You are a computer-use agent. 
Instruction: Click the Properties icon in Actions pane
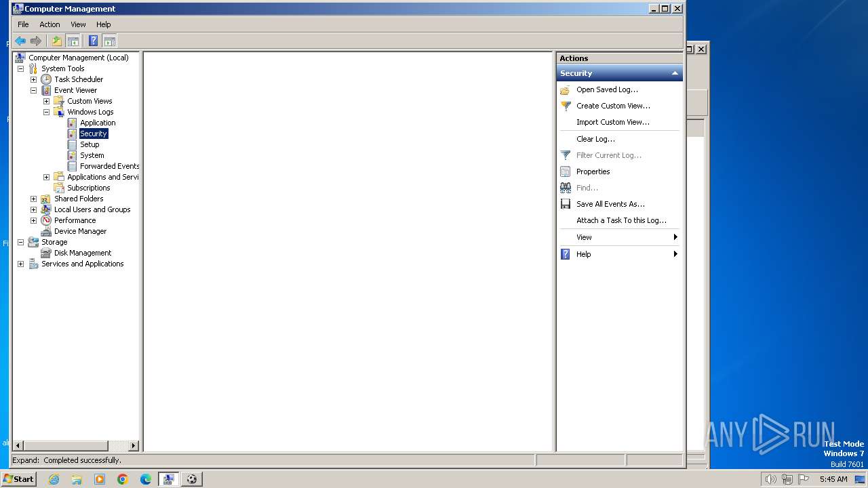click(566, 171)
